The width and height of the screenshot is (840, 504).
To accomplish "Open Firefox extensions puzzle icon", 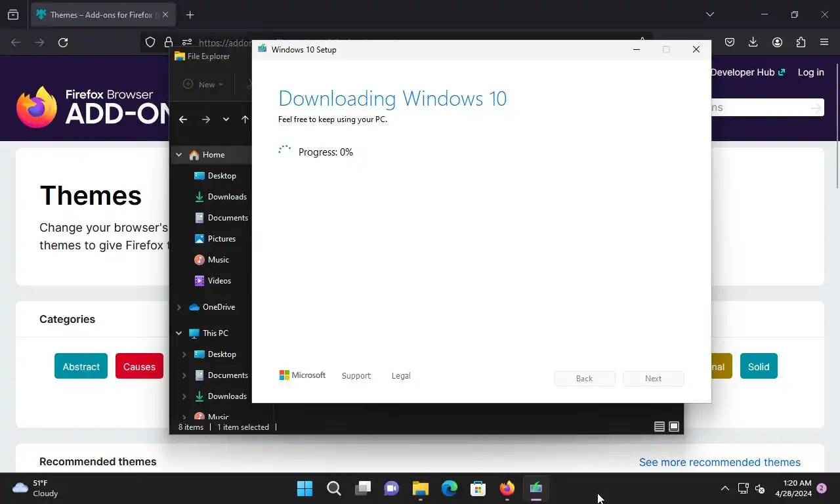I will pos(801,43).
